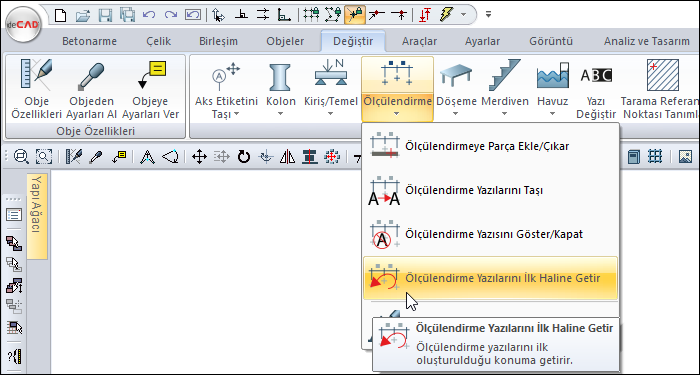Click the eyedropper icon in lower toolbar
Viewport: 700px width, 375px height.
(x=96, y=156)
